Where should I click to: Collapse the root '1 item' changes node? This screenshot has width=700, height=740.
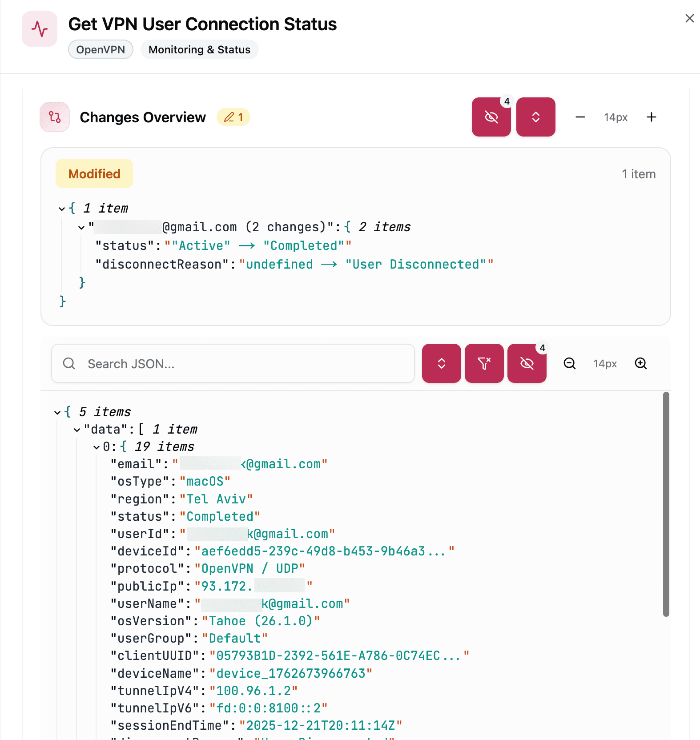pyautogui.click(x=62, y=209)
